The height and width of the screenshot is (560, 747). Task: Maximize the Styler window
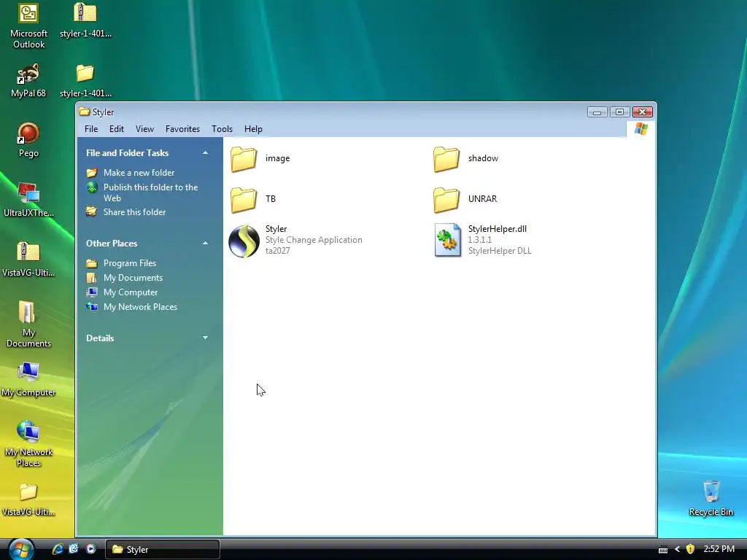click(619, 112)
